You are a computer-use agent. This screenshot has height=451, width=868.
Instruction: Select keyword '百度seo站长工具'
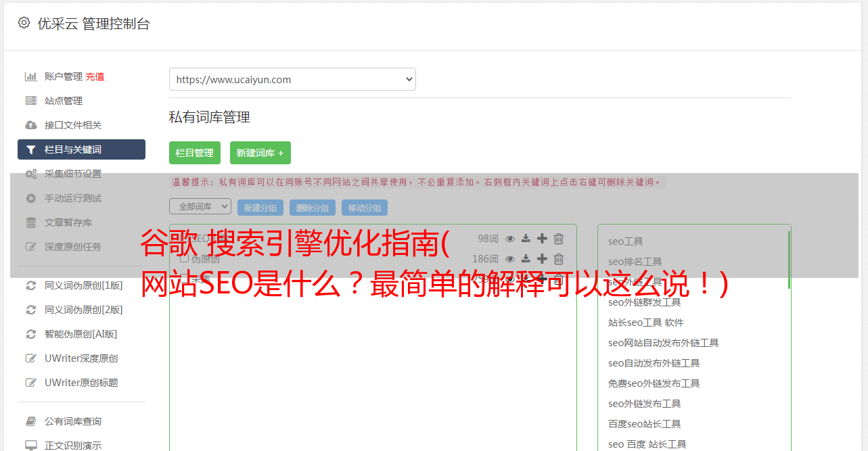click(x=645, y=424)
